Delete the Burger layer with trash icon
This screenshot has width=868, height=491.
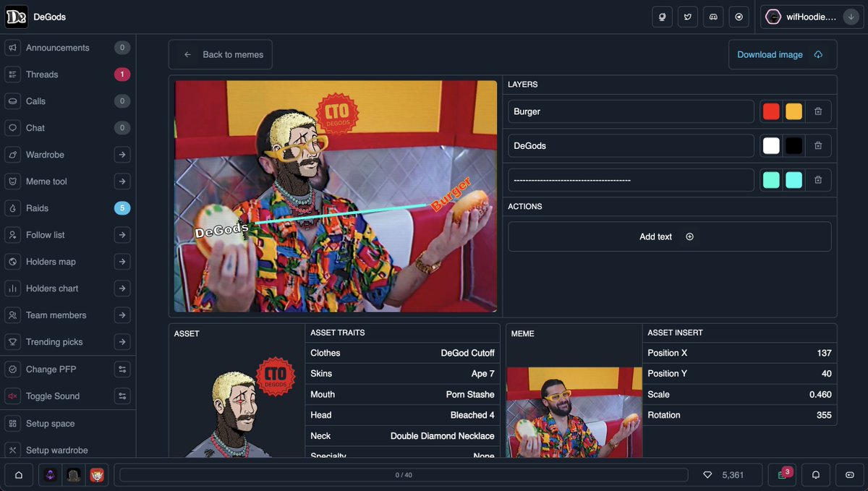coord(818,111)
